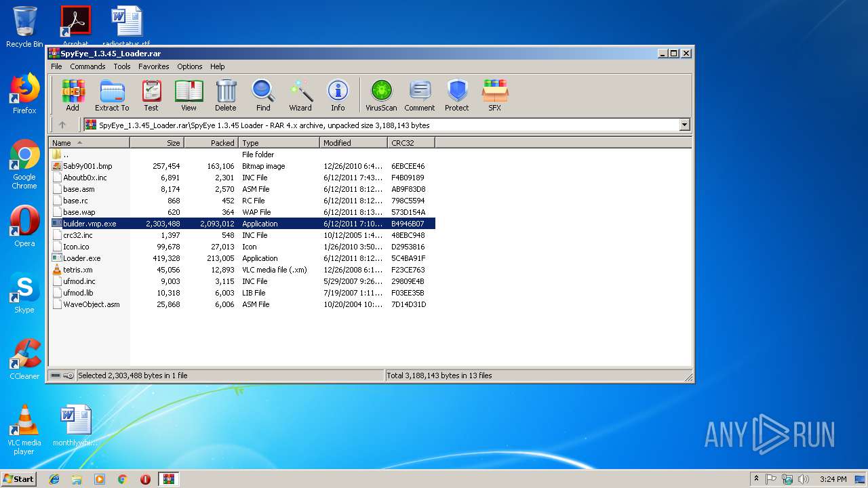Screen dimensions: 868x488
Task: Select the 5ab9y001.bmp file
Action: [x=242, y=166]
